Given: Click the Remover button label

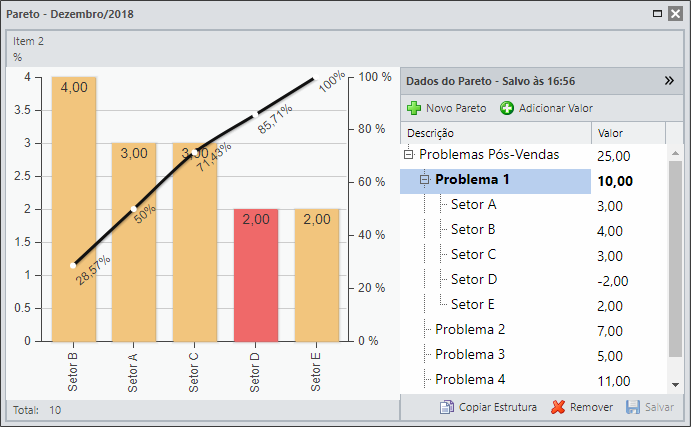Looking at the screenshot, I should tap(591, 407).
